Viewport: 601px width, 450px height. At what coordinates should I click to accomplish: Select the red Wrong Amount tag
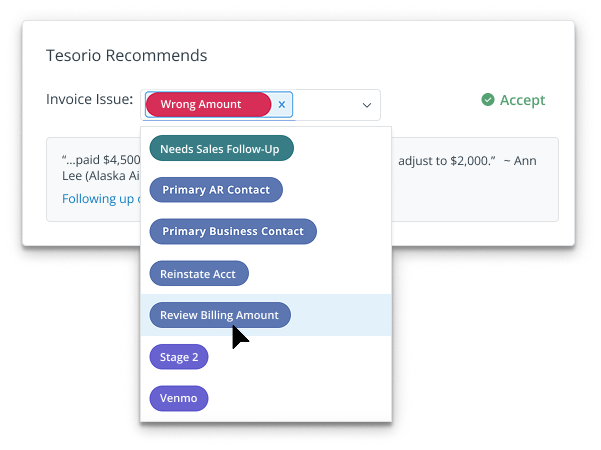pos(208,104)
